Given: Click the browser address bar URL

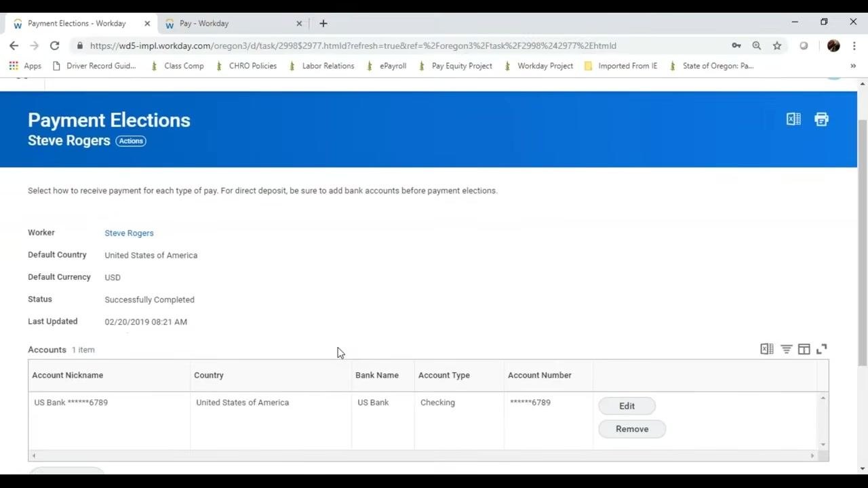Looking at the screenshot, I should [x=353, y=45].
